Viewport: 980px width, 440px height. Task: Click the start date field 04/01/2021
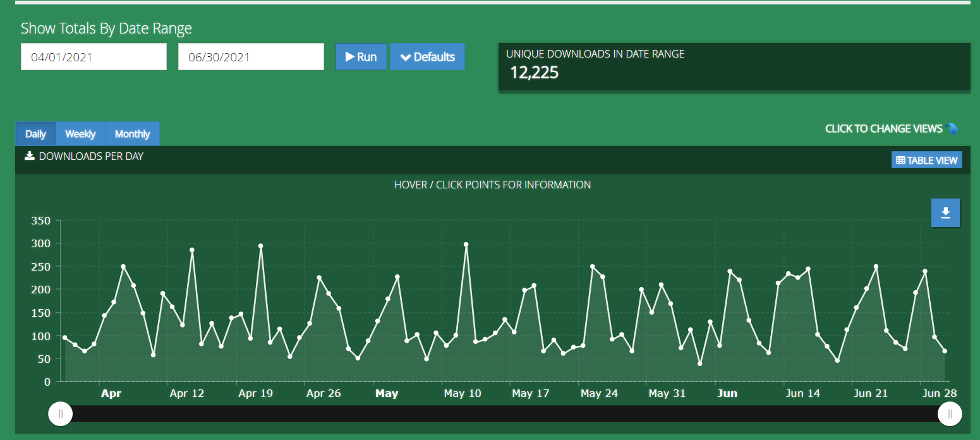coord(94,57)
